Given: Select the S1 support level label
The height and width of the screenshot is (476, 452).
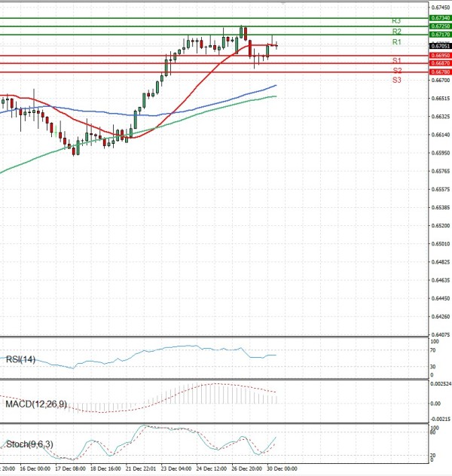Looking at the screenshot, I should [396, 60].
